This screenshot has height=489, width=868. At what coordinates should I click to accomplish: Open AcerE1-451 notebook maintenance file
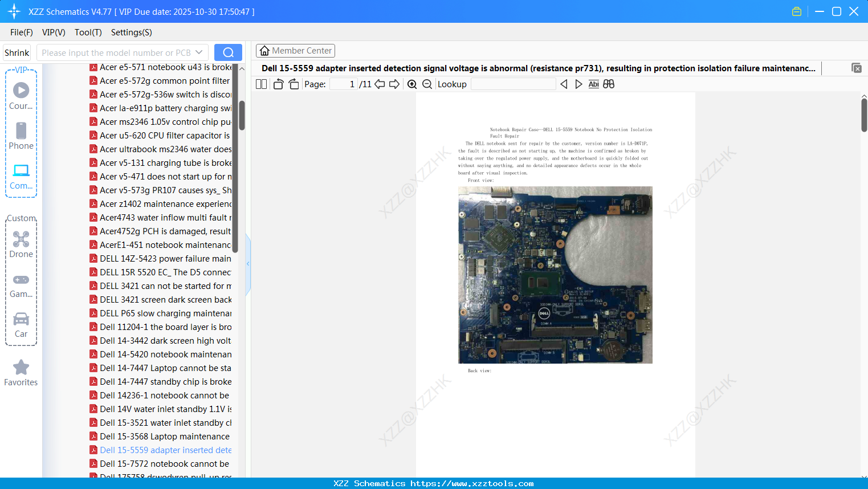[x=161, y=245]
